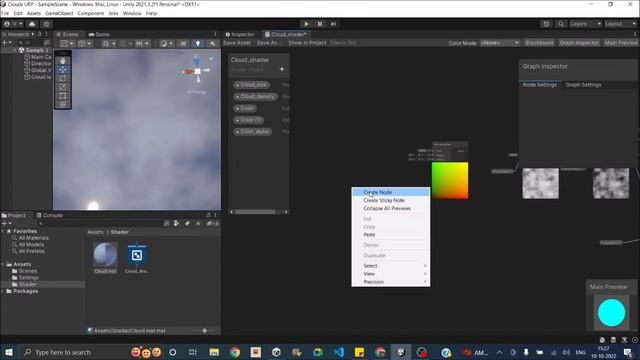Image resolution: width=640 pixels, height=360 pixels.
Task: Open the Layout dropdown
Action: (620, 24)
